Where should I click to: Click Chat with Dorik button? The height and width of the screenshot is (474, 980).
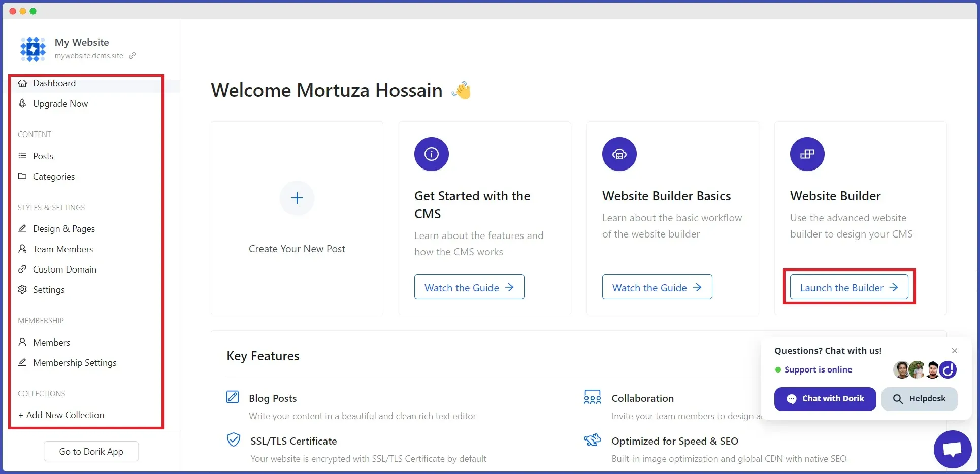click(825, 399)
